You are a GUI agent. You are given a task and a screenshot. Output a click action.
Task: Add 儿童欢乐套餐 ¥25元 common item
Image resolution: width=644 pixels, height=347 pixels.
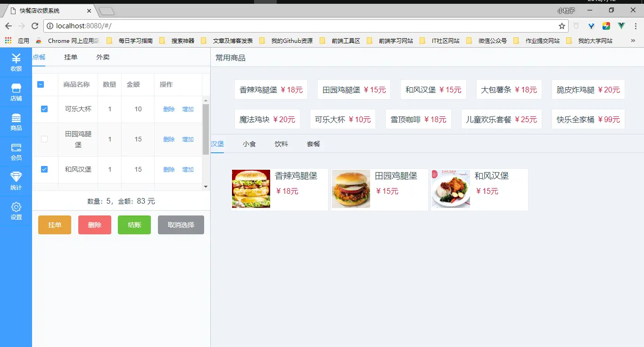pos(502,119)
